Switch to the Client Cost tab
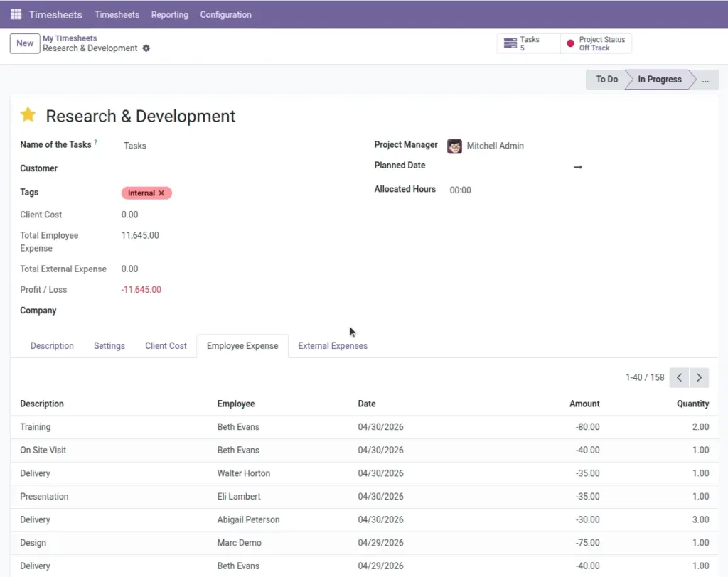This screenshot has width=728, height=577. (x=166, y=346)
